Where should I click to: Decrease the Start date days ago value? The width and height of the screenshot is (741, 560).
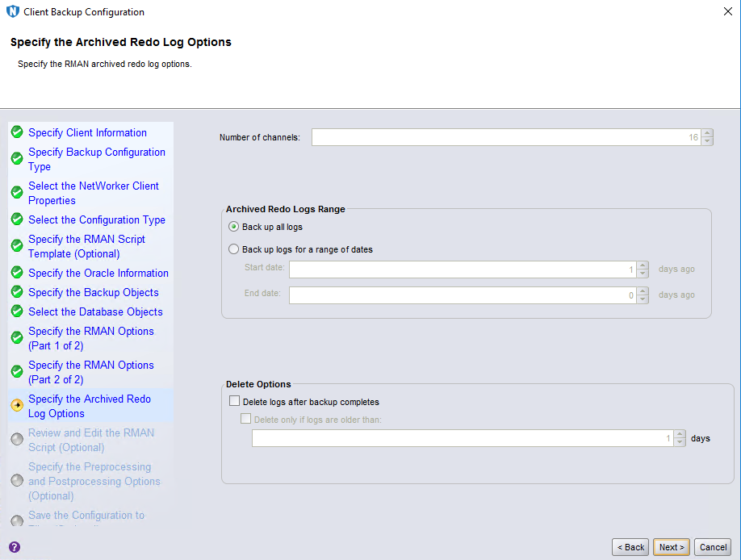pos(643,274)
